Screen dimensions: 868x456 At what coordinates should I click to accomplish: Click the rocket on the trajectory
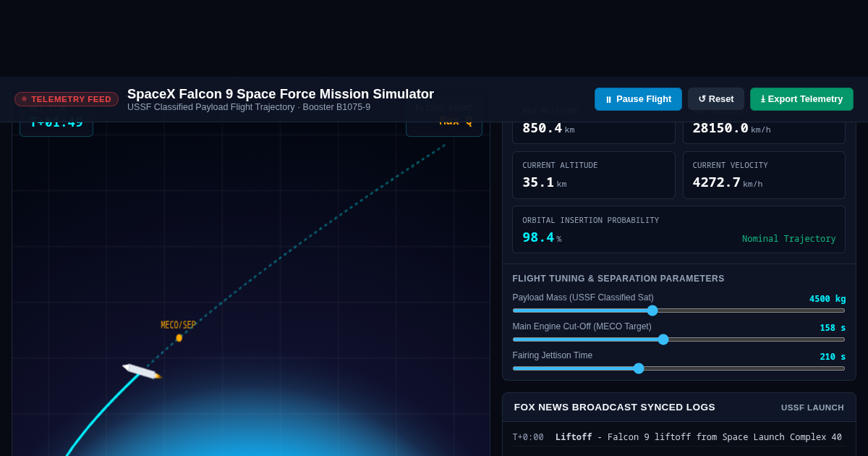pyautogui.click(x=142, y=371)
